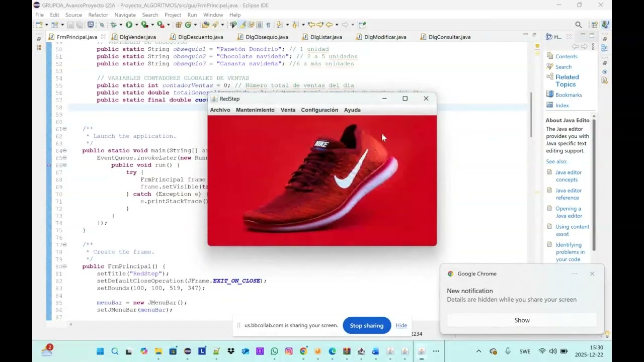
Task: Open the Open Perspective icon
Action: 595,25
